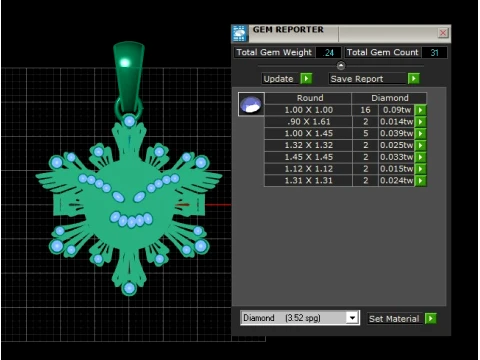Click the 0.033tw weight cell

[397, 157]
